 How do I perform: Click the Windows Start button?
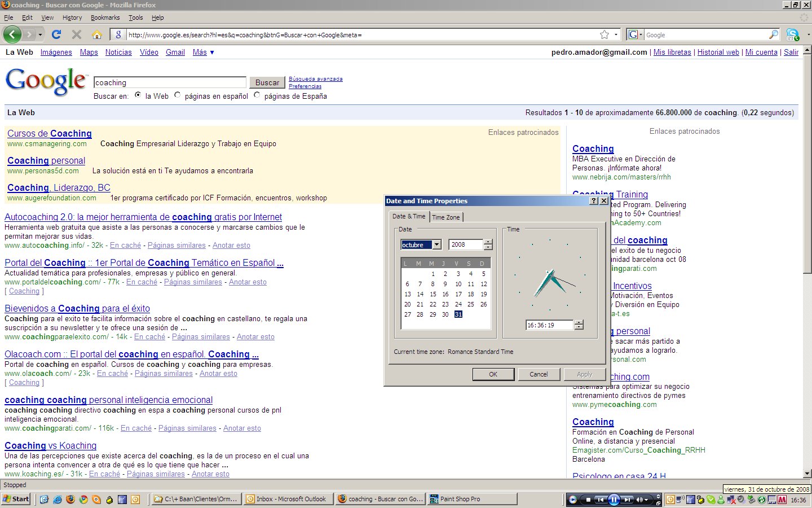pyautogui.click(x=16, y=499)
